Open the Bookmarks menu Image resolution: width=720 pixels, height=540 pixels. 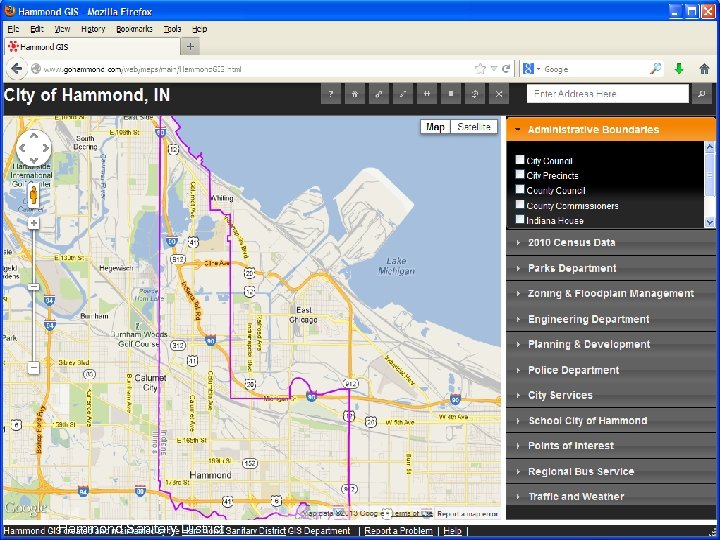(134, 29)
